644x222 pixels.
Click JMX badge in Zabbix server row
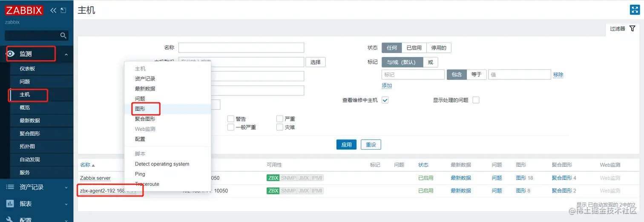[303, 178]
